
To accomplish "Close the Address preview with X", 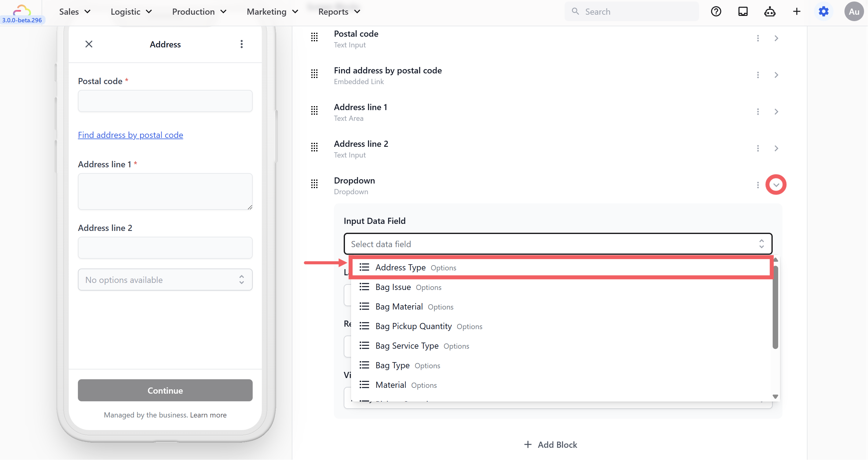I will [x=89, y=44].
